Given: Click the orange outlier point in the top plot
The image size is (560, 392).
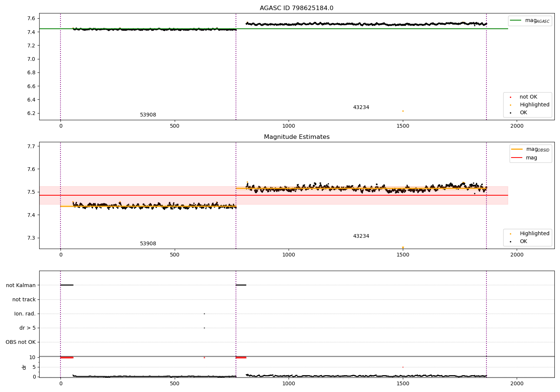Looking at the screenshot, I should (x=403, y=111).
